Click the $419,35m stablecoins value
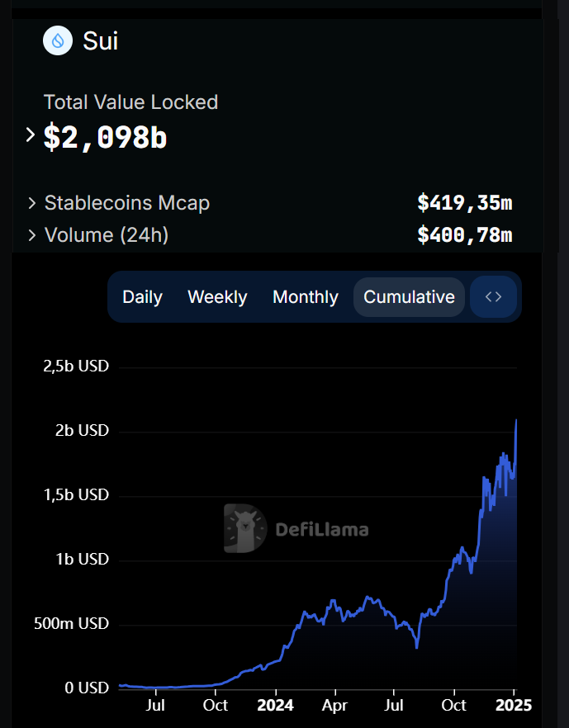 [x=464, y=203]
